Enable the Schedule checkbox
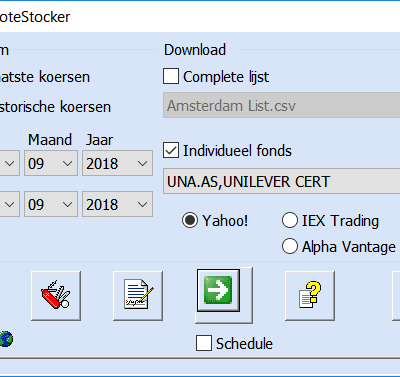The height and width of the screenshot is (377, 400). tap(204, 343)
